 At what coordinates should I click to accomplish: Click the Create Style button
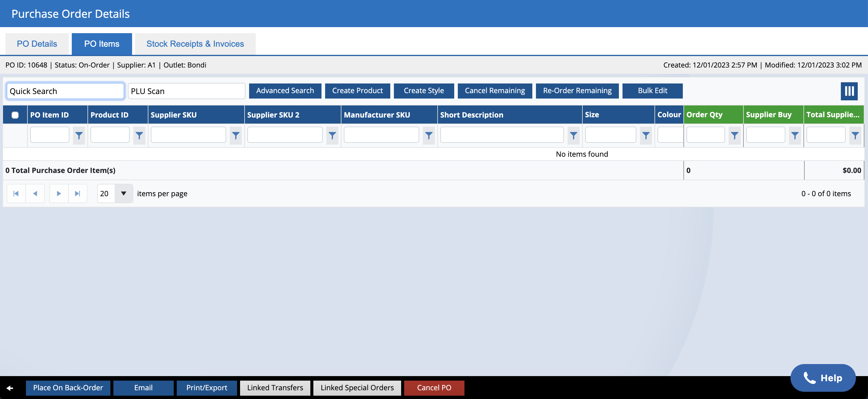[x=424, y=91]
